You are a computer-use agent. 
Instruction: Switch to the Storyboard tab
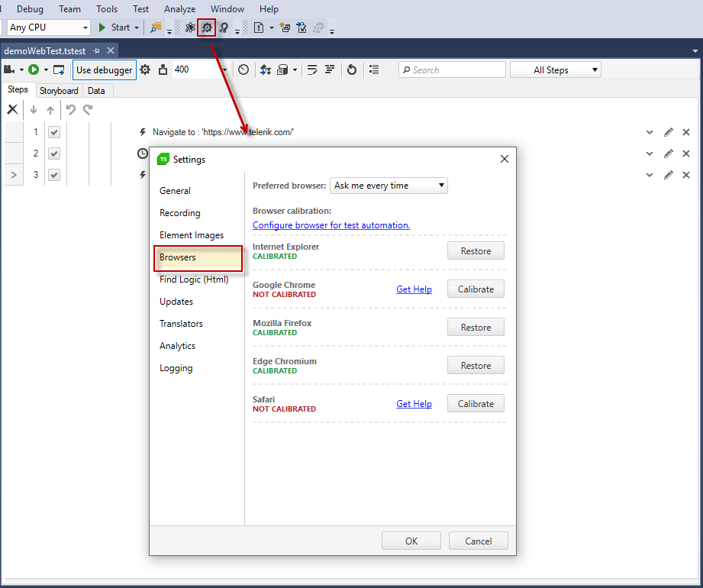(x=59, y=91)
